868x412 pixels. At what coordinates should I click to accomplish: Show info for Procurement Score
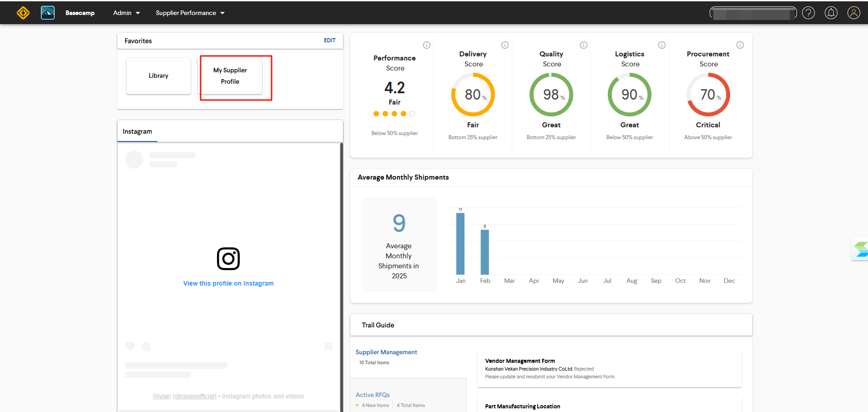tap(740, 45)
